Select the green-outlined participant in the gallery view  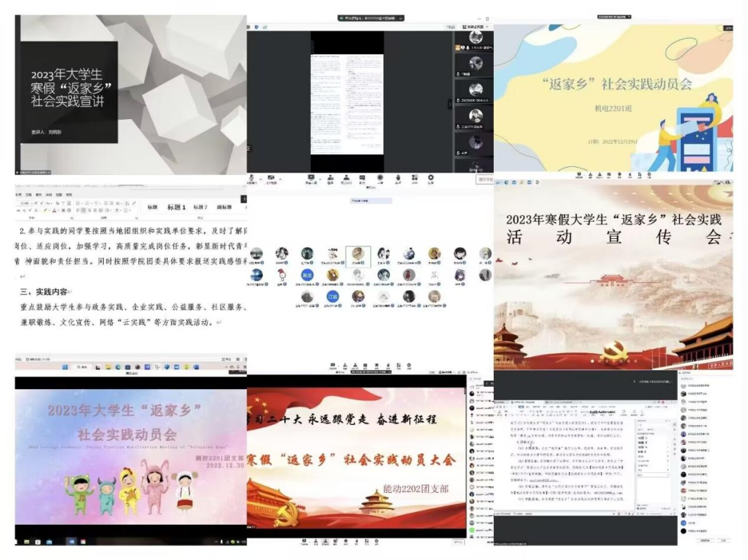357,254
